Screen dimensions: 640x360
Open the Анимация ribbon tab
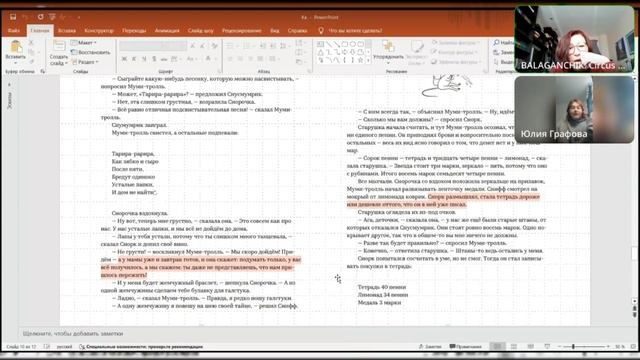point(167,31)
